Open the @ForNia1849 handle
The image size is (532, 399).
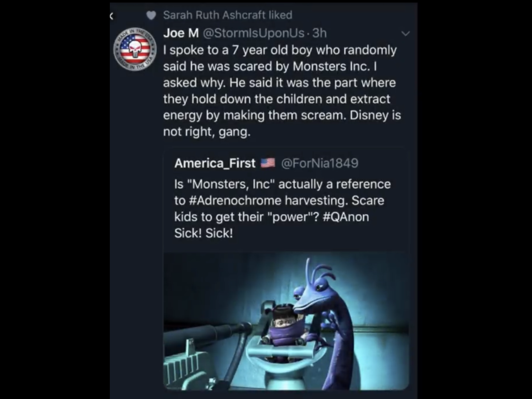(320, 163)
